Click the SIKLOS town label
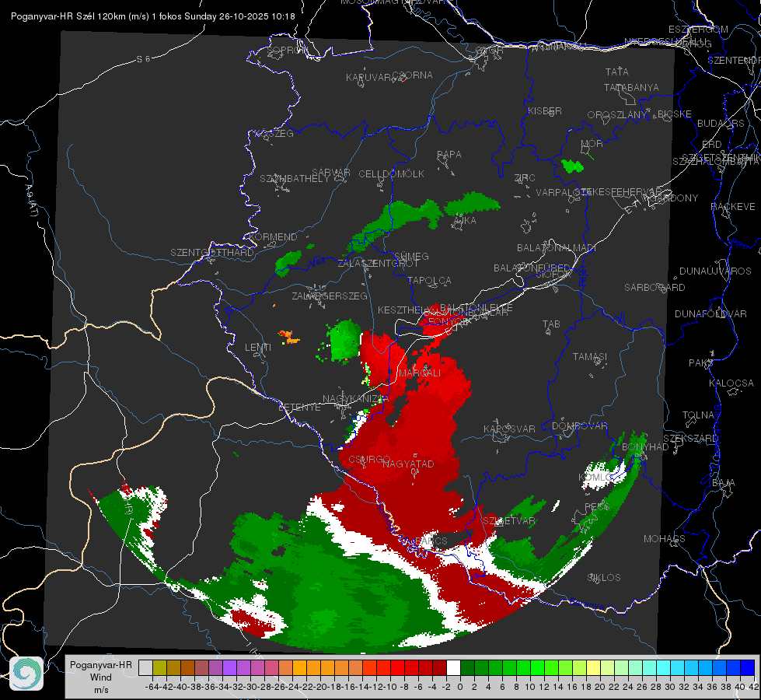The width and height of the screenshot is (761, 700). coord(604,578)
